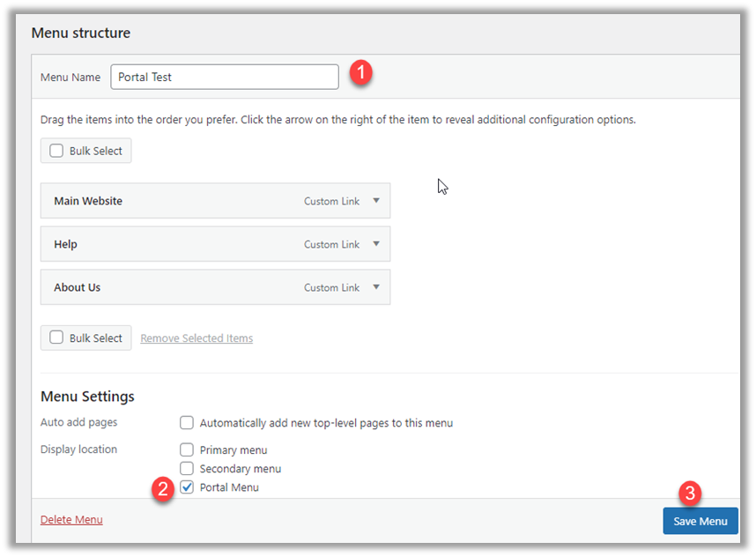Tick the top Bulk Select checkbox
Screen dimensions: 756x557
pyautogui.click(x=56, y=151)
